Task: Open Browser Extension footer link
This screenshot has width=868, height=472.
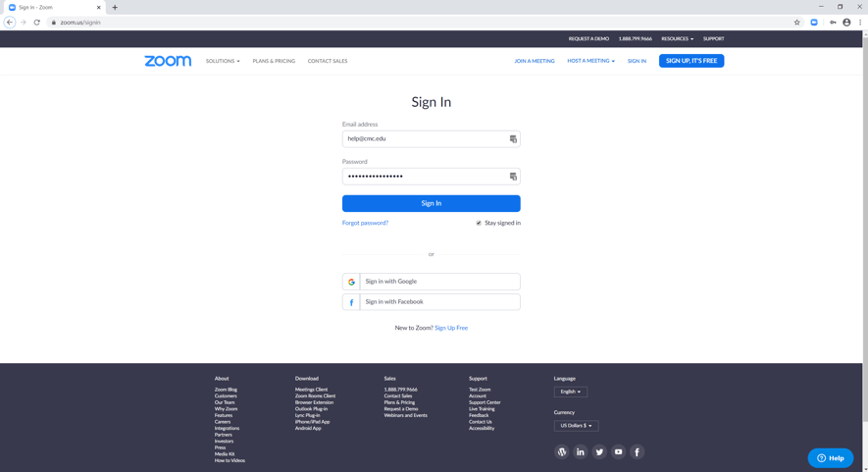Action: click(x=314, y=402)
